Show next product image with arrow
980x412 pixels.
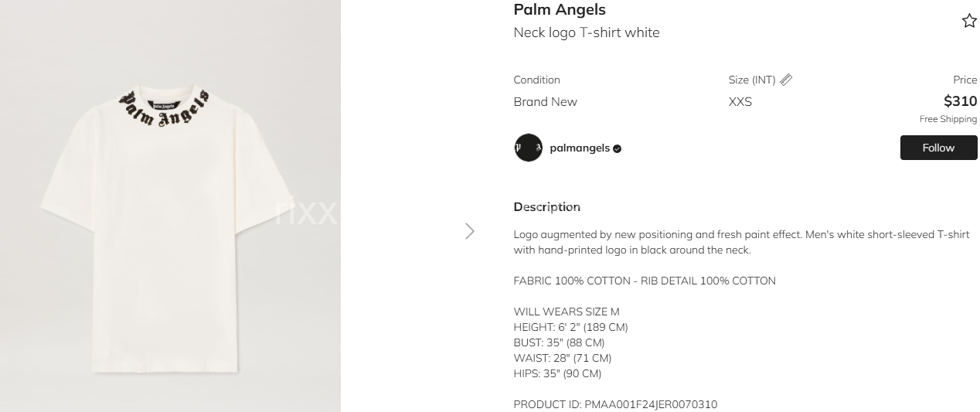click(x=470, y=231)
